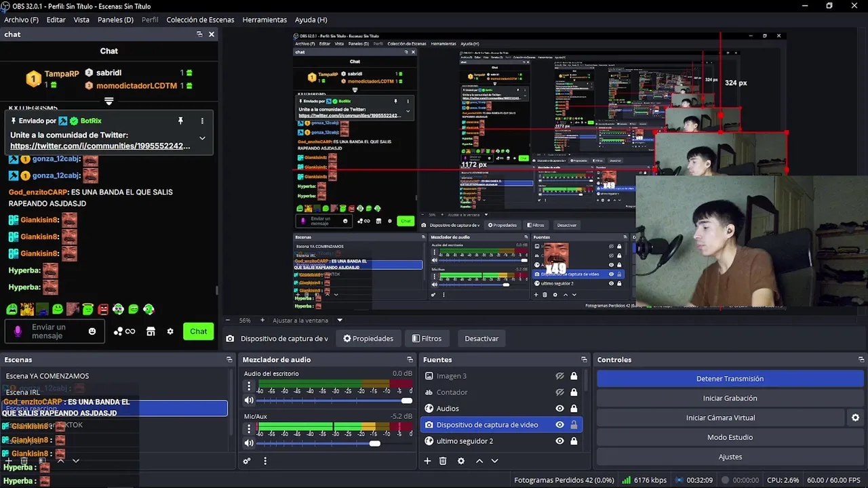868x488 pixels.
Task: Float the Fuentes dock panel
Action: tap(584, 360)
